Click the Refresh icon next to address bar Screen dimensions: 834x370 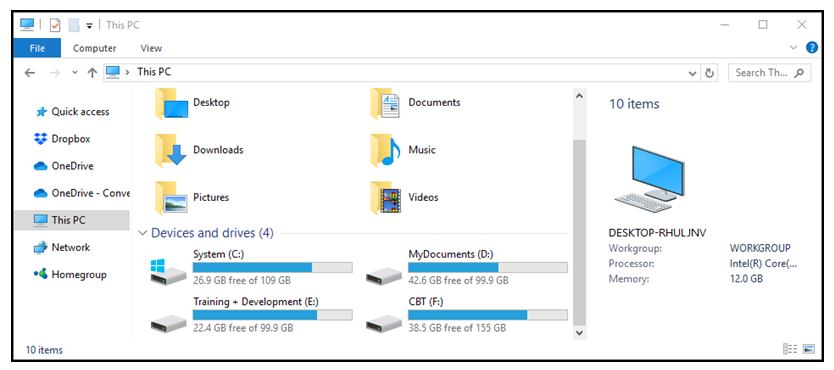tap(709, 73)
